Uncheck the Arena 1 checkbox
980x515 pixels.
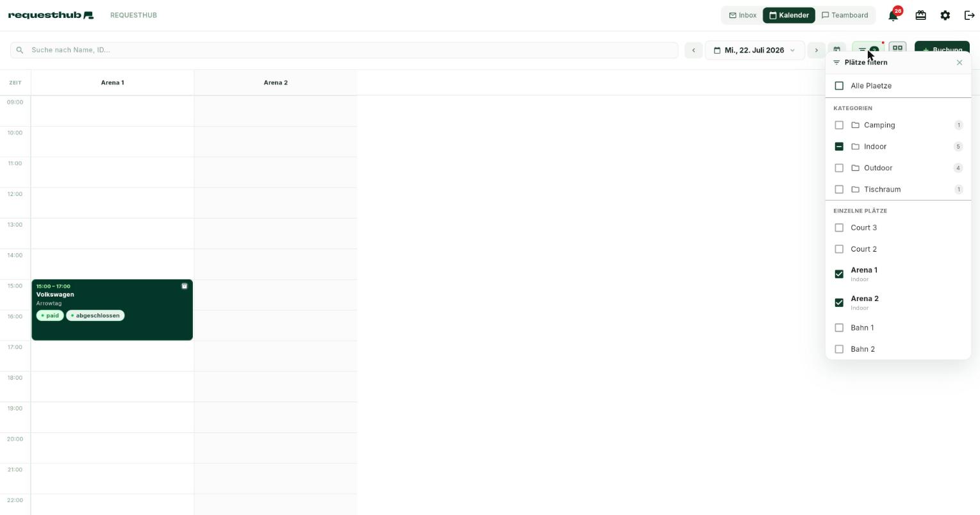pos(839,274)
